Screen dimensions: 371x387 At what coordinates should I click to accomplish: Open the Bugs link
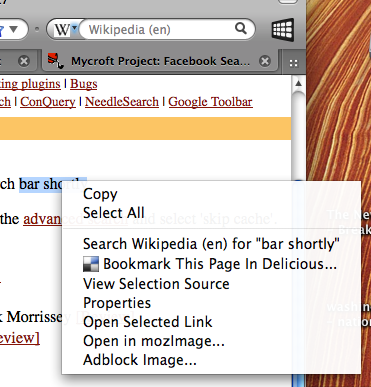[x=84, y=84]
